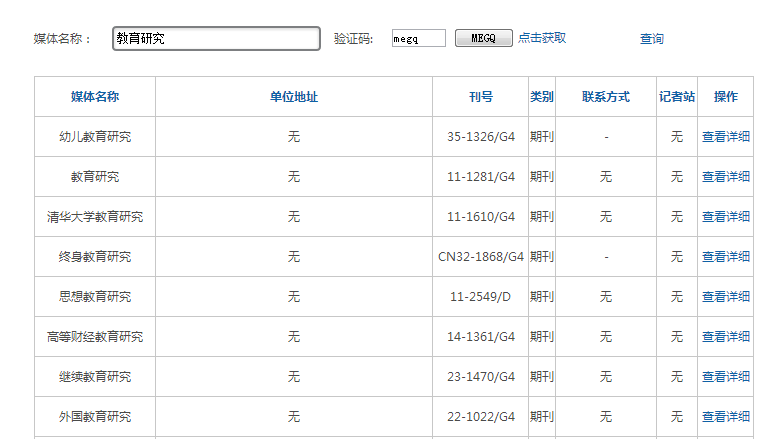Viewport: 768px width, 439px height.
Task: Click the captcha code input field
Action: 418,39
